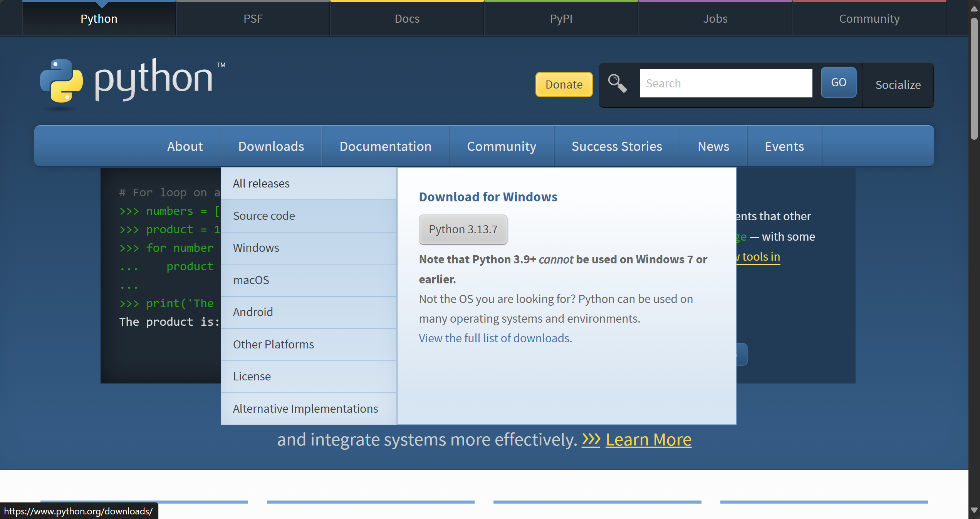Open the Socialize menu
The width and height of the screenshot is (980, 519).
pos(898,85)
